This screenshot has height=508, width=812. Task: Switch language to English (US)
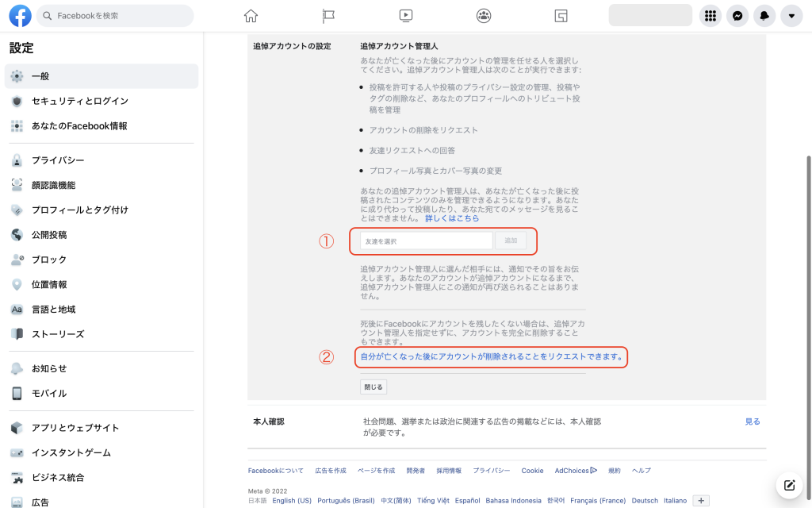[x=292, y=501]
